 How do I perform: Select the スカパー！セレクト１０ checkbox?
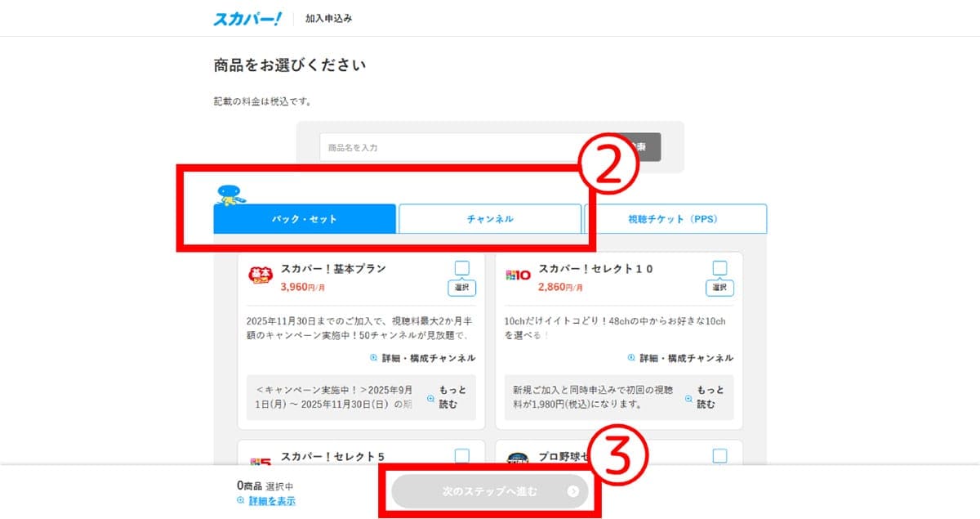point(719,267)
